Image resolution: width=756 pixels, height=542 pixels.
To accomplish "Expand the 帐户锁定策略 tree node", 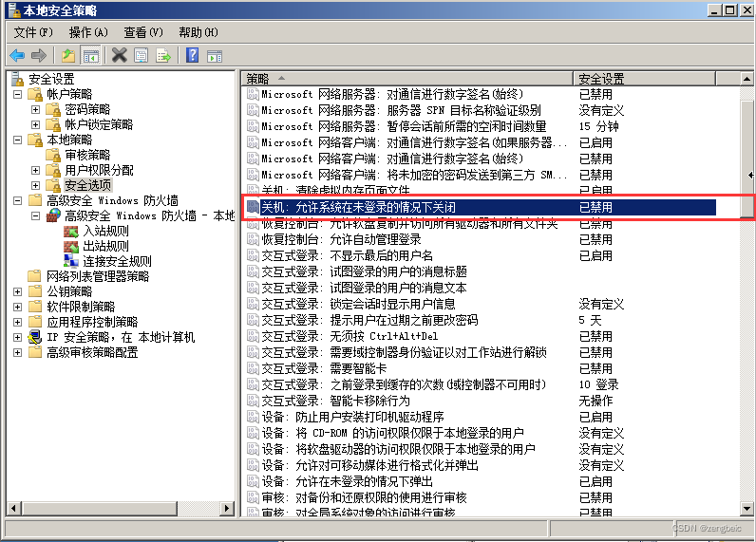I will point(36,124).
